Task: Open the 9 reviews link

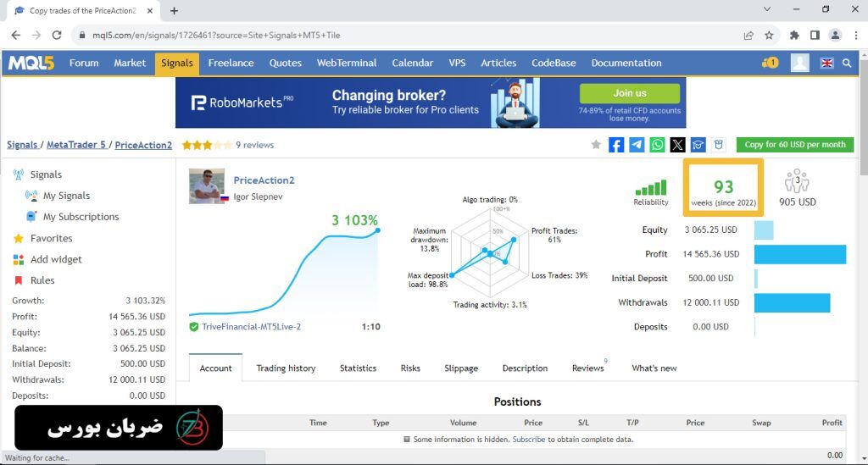Action: [x=254, y=145]
